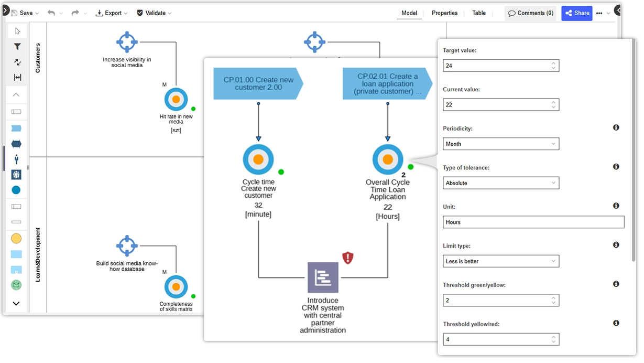Pick the group of people shape
Screen dimensions: 644x363
tap(16, 175)
